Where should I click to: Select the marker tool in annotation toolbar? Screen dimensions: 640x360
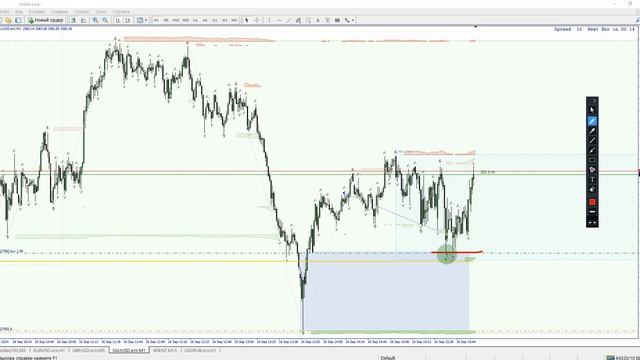pyautogui.click(x=592, y=131)
